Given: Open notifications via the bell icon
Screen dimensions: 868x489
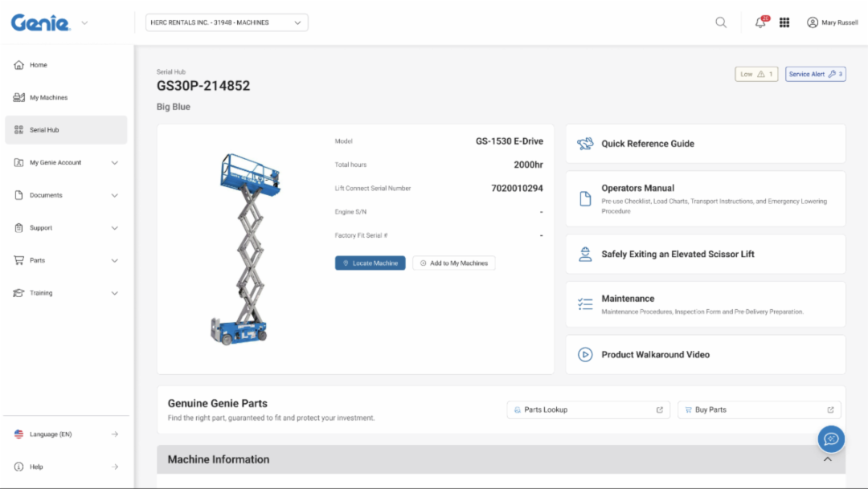Looking at the screenshot, I should click(x=757, y=22).
